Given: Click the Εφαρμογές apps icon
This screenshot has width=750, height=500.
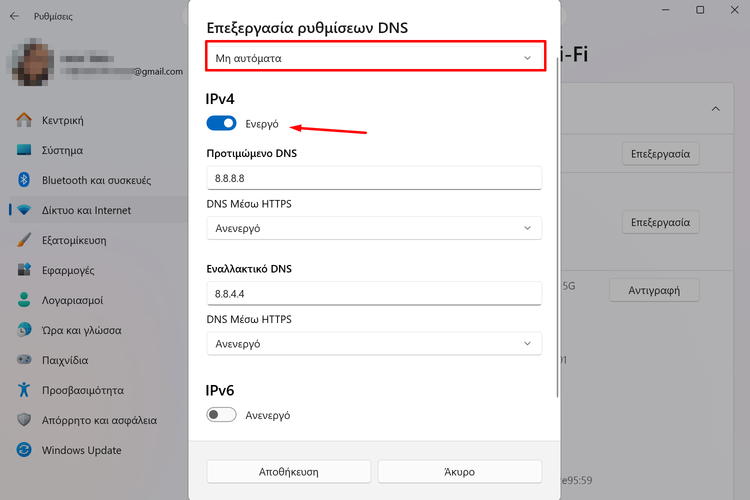Looking at the screenshot, I should (25, 271).
